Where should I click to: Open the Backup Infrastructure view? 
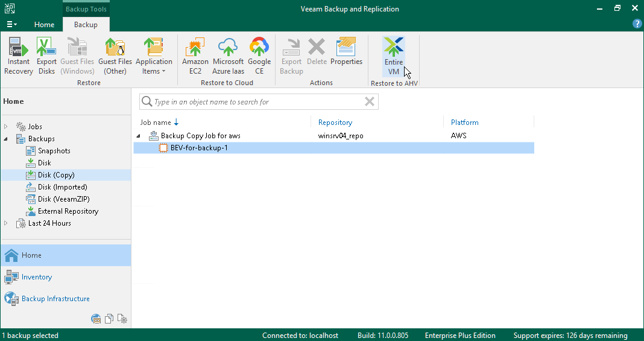pos(66,299)
